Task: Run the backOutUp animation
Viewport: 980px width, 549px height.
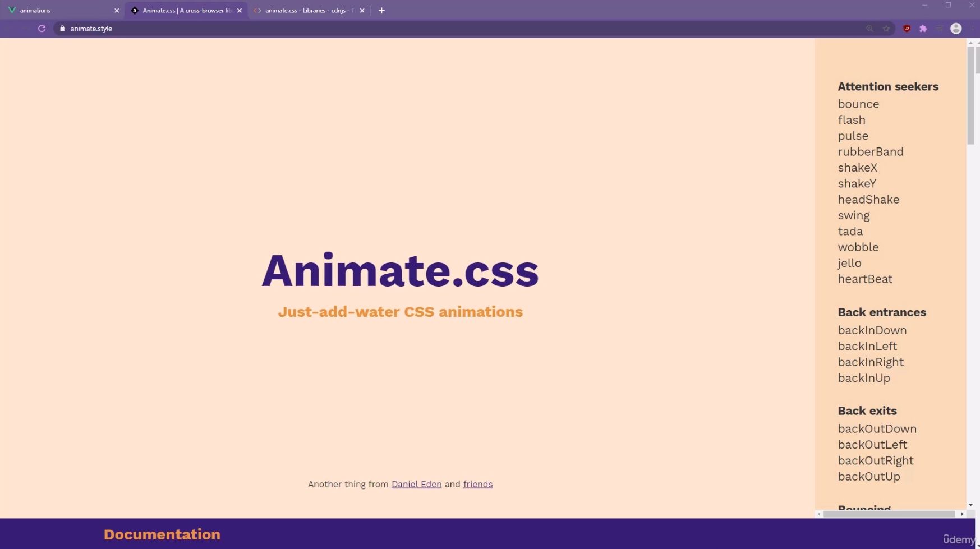Action: 869,476
